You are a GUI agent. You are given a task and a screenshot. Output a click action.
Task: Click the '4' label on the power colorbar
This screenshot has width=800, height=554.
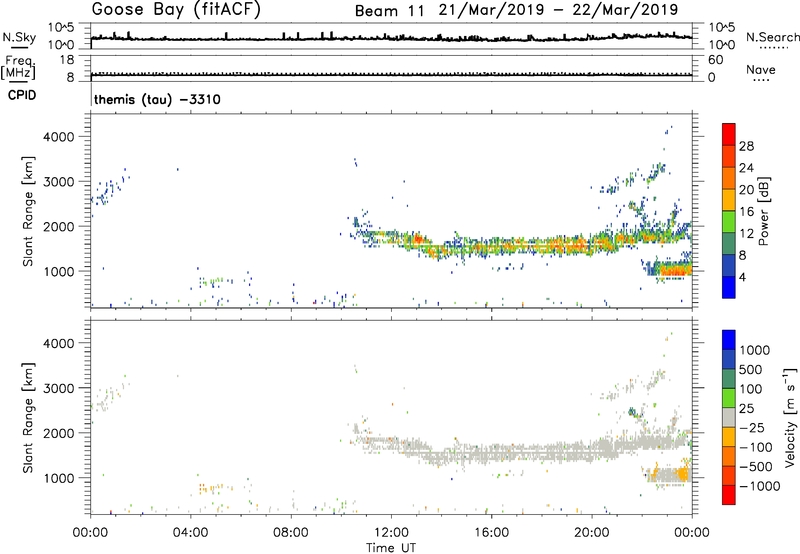tap(742, 277)
